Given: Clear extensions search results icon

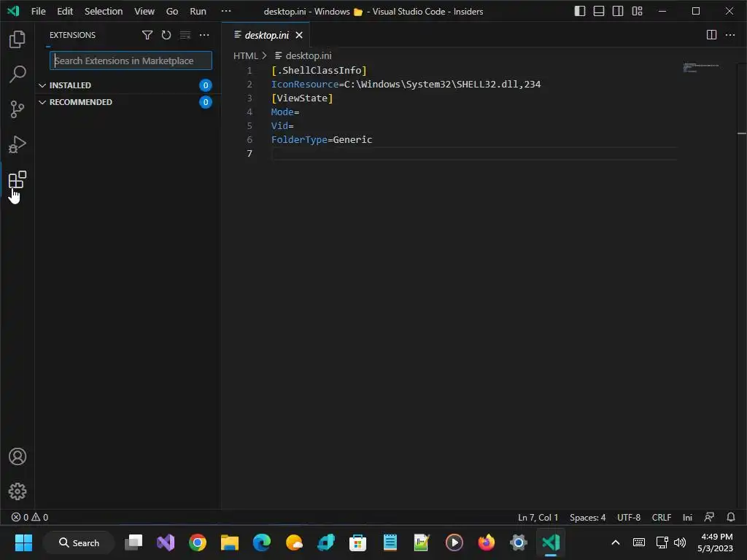Looking at the screenshot, I should click(x=185, y=35).
